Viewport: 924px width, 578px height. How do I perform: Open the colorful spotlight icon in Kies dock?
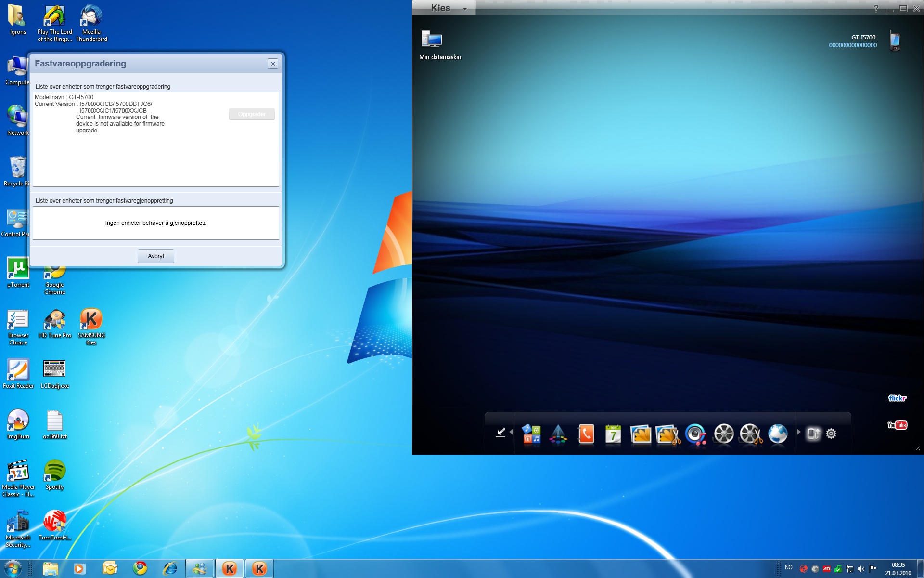click(x=558, y=433)
